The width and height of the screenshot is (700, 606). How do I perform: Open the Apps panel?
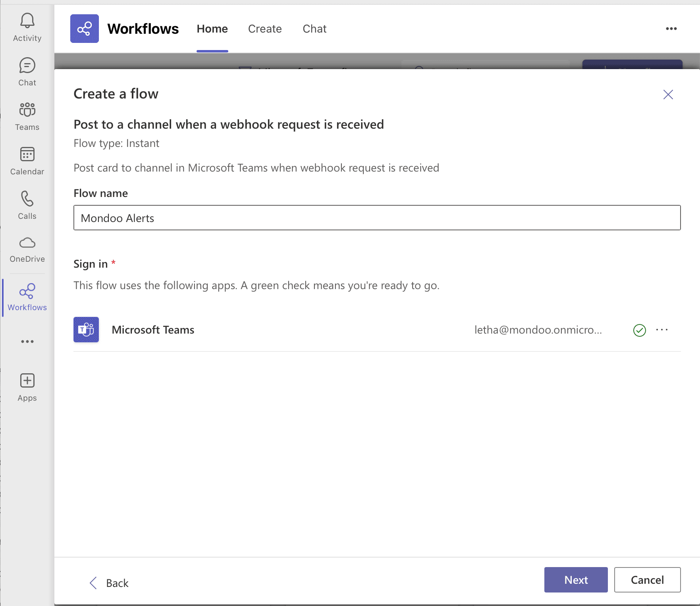point(27,386)
